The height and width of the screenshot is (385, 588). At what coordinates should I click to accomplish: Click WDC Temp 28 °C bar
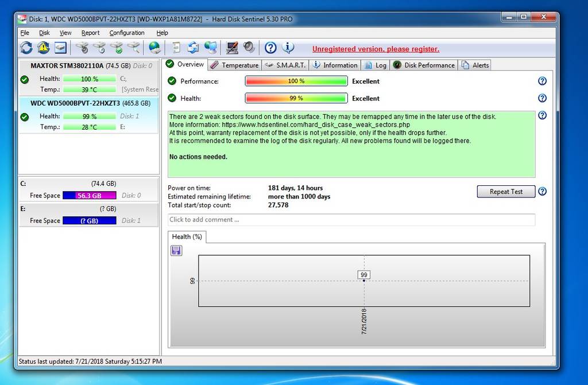tap(90, 127)
